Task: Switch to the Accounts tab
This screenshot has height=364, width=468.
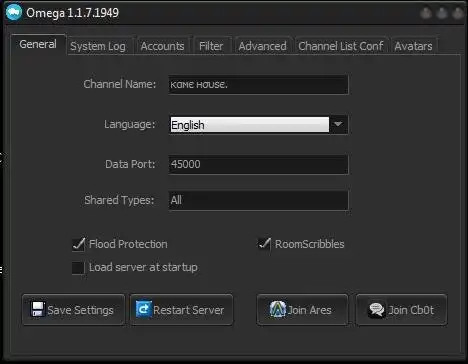Action: point(162,46)
